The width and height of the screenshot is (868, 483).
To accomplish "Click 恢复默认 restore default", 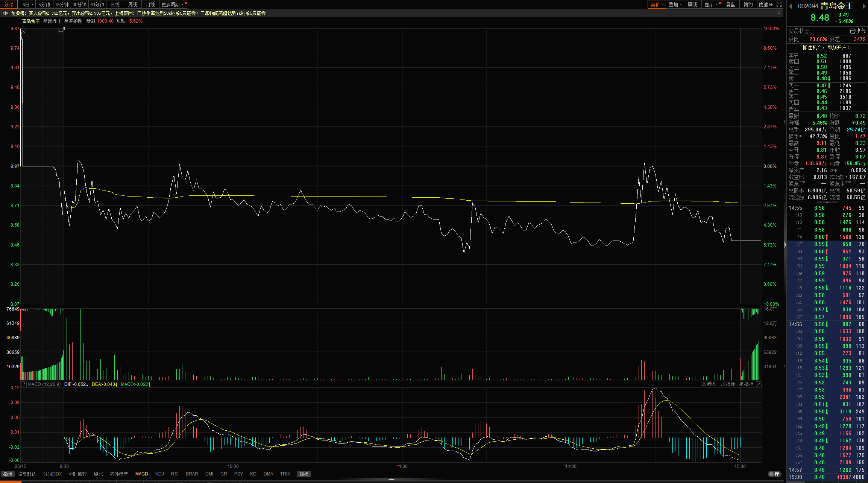I will [x=27, y=474].
